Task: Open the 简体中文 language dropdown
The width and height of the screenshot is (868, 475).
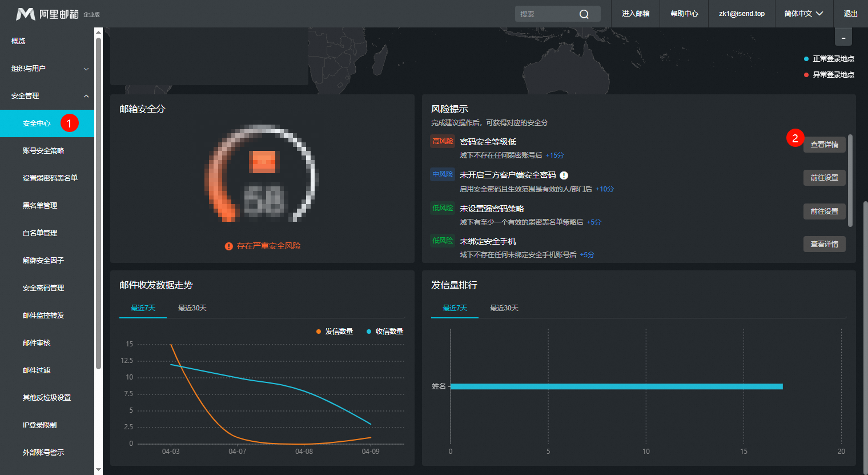Action: [x=803, y=14]
